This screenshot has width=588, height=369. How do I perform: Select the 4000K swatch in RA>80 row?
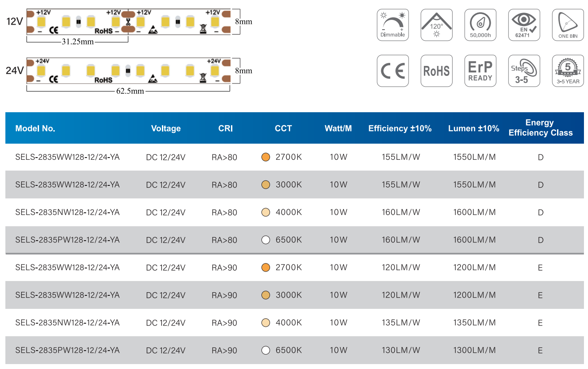[x=266, y=212]
